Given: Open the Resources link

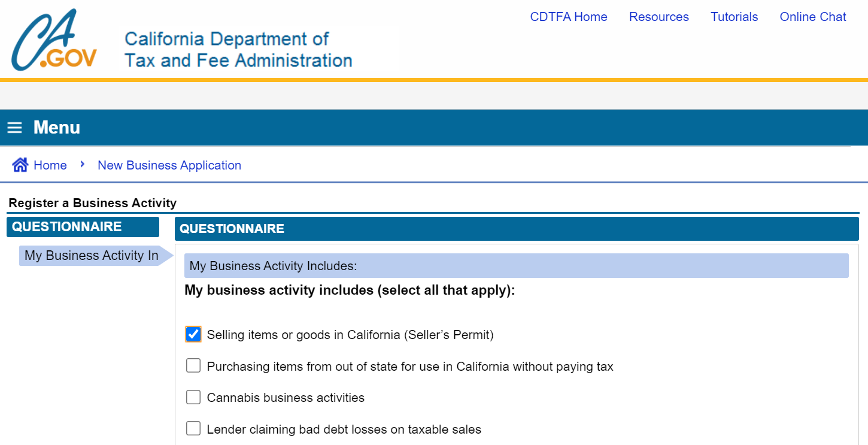Looking at the screenshot, I should tap(659, 17).
